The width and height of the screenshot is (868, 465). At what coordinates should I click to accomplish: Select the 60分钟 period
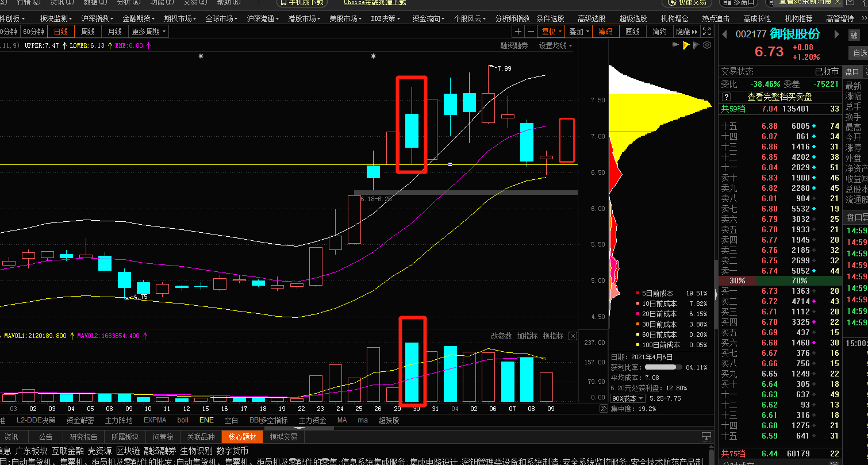pyautogui.click(x=33, y=32)
